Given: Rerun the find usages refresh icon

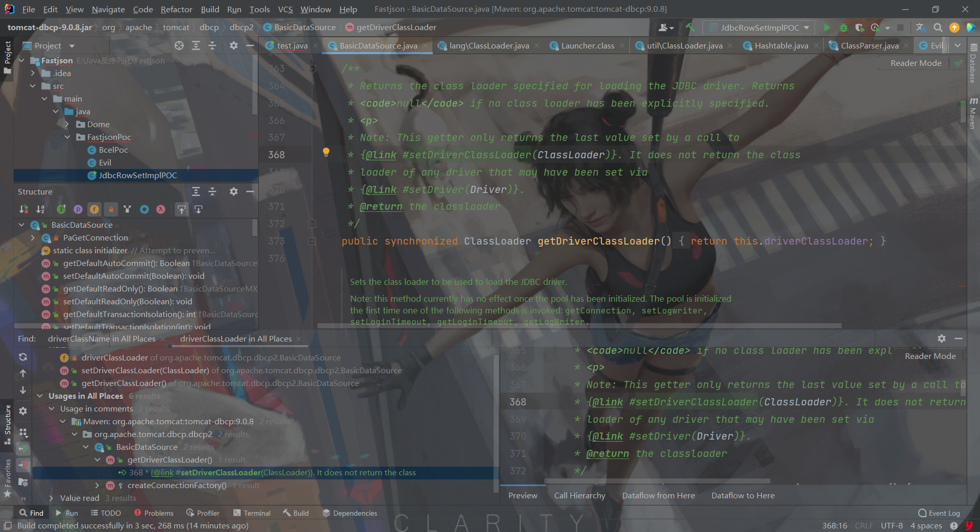Looking at the screenshot, I should point(23,357).
